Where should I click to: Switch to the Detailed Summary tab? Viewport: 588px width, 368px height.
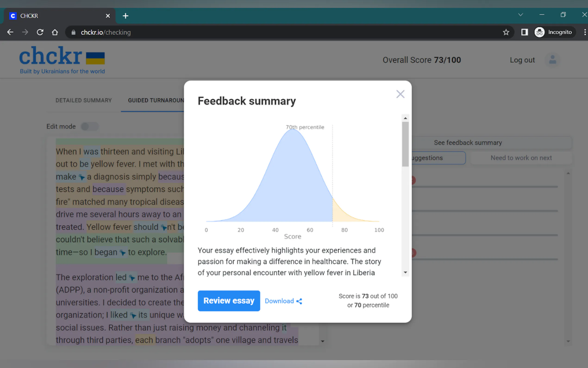pos(84,101)
